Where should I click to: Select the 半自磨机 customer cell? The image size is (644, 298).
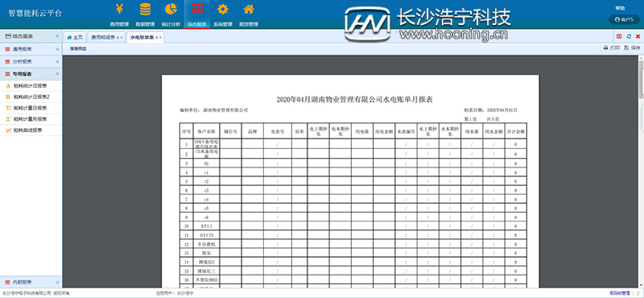coord(206,244)
